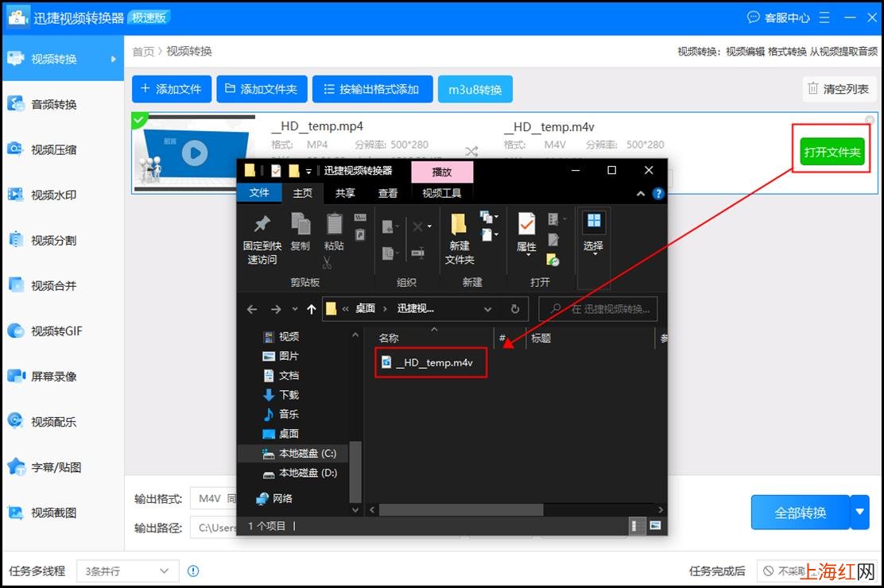Click the 添加文件夹 button
The image size is (884, 588).
pyautogui.click(x=262, y=89)
